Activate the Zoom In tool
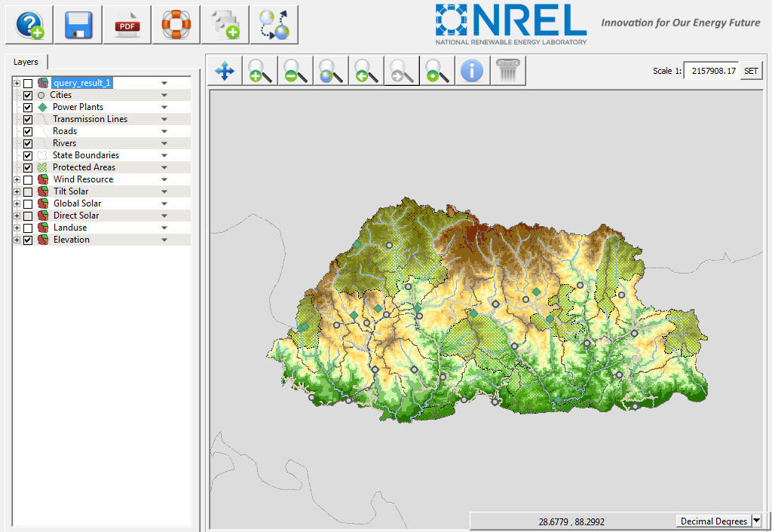The width and height of the screenshot is (772, 532). [259, 70]
